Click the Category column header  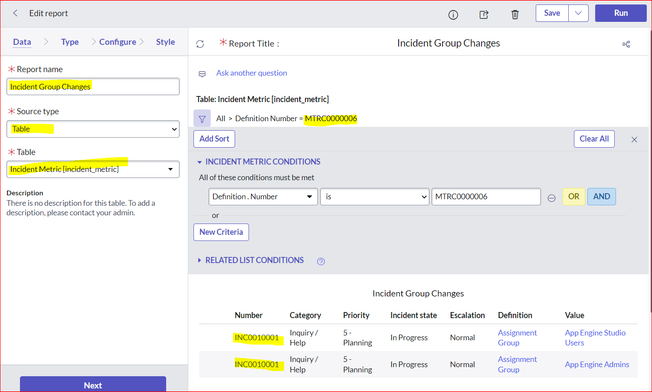tap(305, 315)
